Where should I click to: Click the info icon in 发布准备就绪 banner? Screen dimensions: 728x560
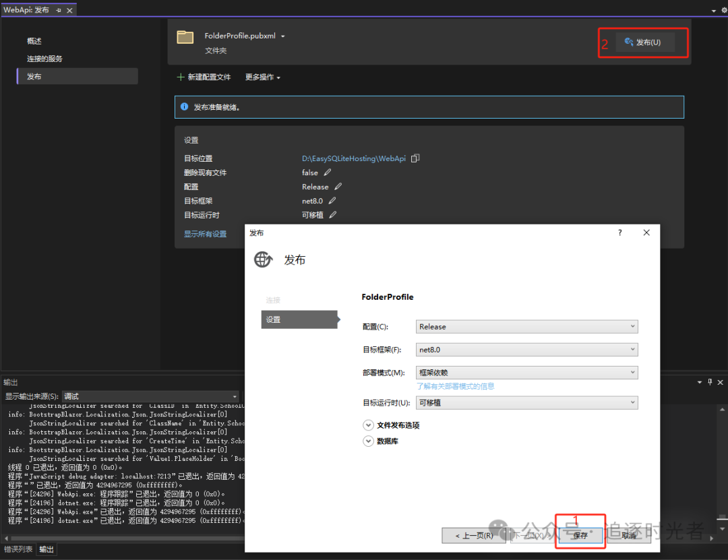(x=184, y=106)
